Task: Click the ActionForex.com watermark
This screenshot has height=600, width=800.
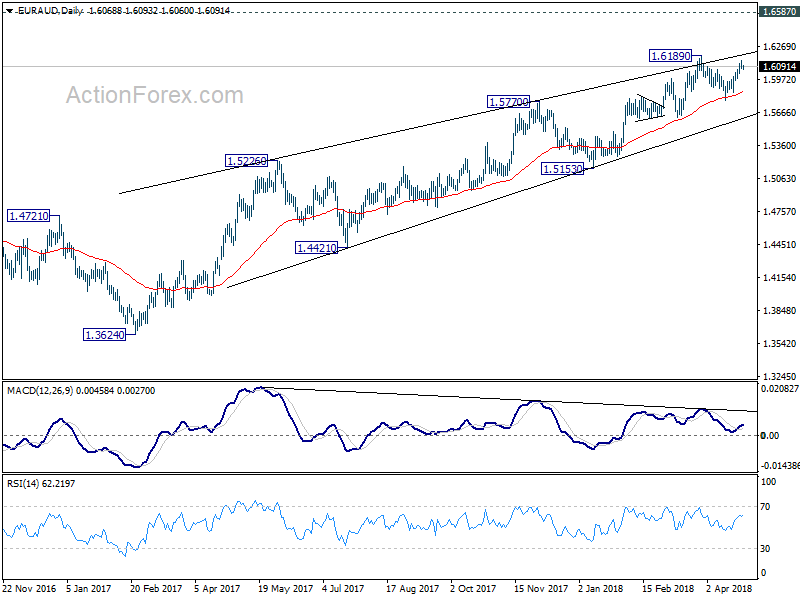Action: tap(155, 95)
